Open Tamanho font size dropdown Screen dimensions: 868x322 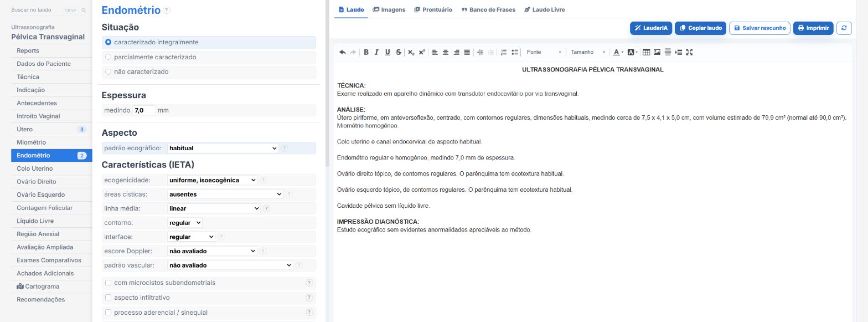[x=588, y=52]
